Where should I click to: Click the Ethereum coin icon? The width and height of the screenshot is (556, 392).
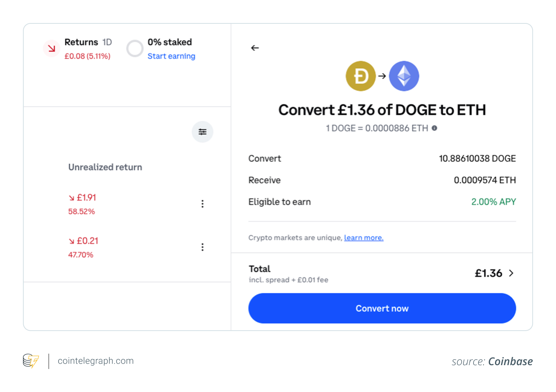(404, 76)
